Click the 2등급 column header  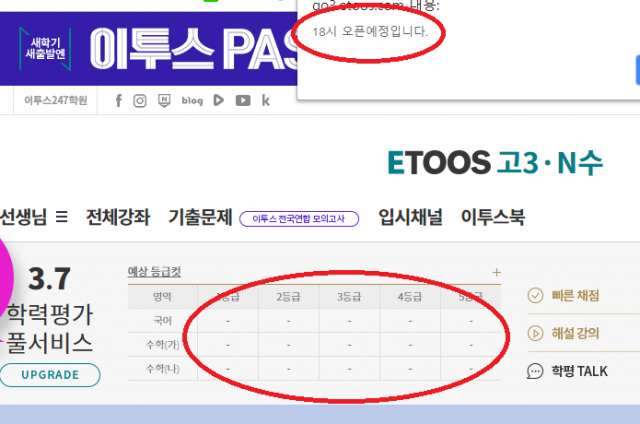288,297
